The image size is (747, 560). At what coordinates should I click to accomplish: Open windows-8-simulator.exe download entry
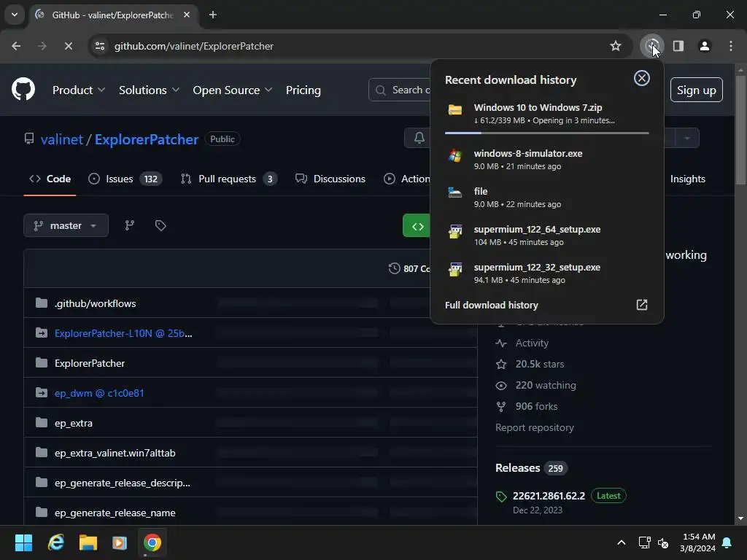pos(547,160)
